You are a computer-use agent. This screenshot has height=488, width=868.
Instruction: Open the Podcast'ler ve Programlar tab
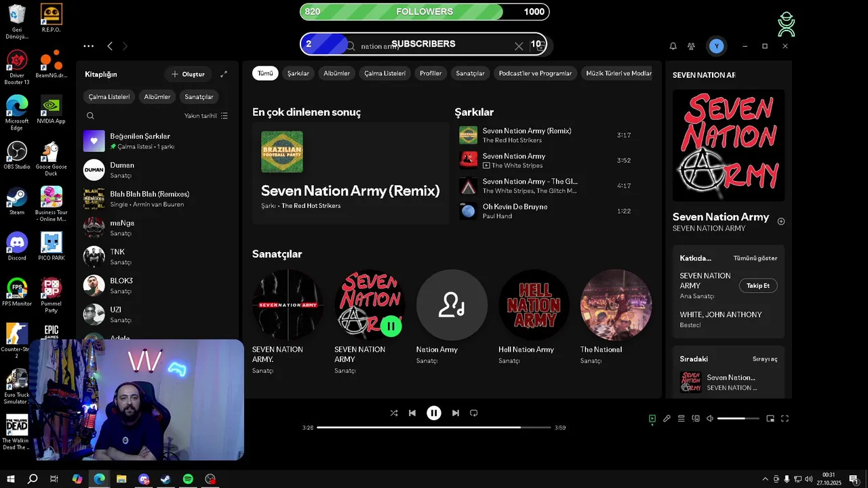pos(535,73)
